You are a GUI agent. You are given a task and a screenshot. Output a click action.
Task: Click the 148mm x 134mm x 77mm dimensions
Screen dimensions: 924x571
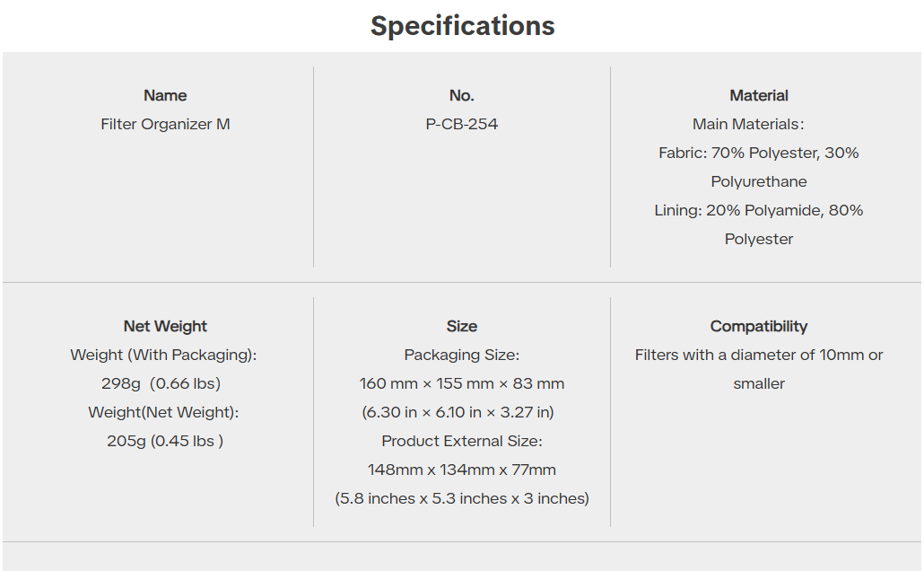click(x=462, y=470)
